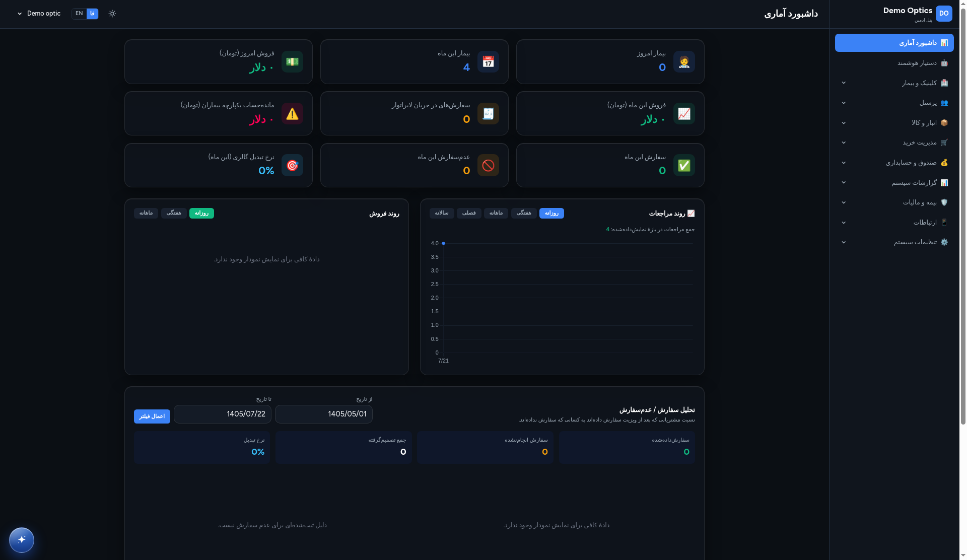Click the target icon in conversion rate card

click(x=292, y=165)
